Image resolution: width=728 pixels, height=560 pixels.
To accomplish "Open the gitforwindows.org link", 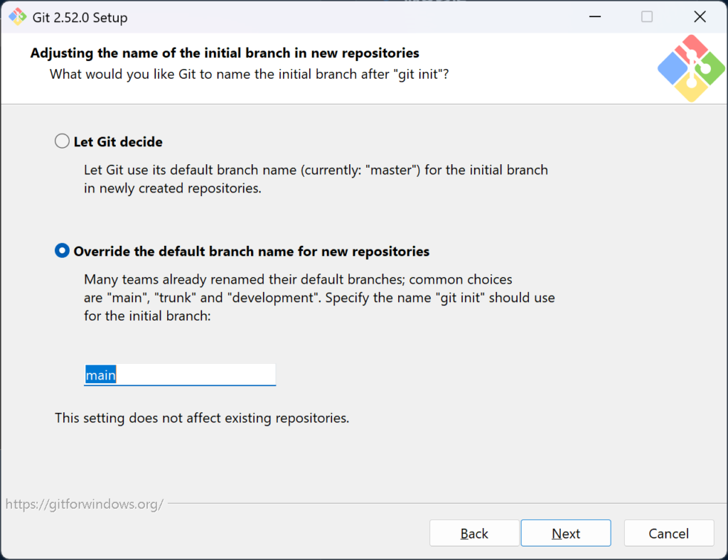I will tap(85, 505).
